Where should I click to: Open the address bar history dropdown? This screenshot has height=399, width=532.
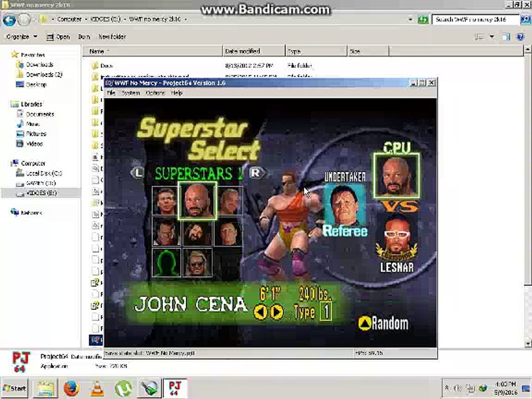(x=411, y=20)
